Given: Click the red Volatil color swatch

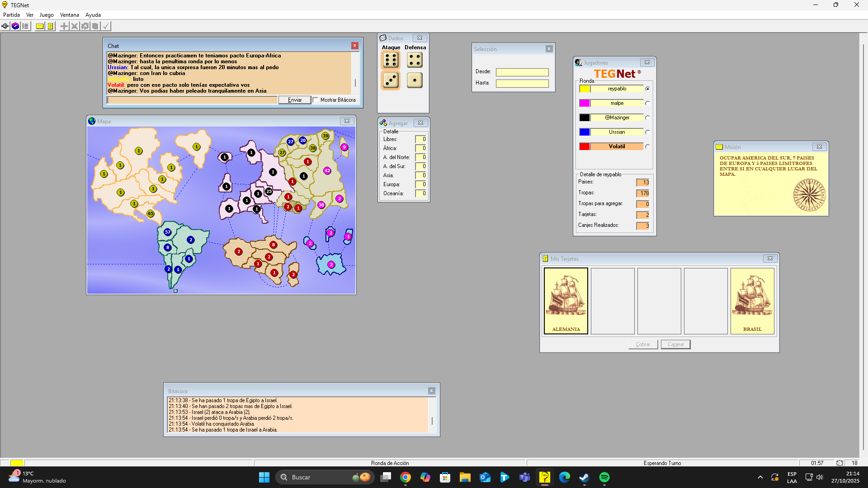Looking at the screenshot, I should coord(585,146).
